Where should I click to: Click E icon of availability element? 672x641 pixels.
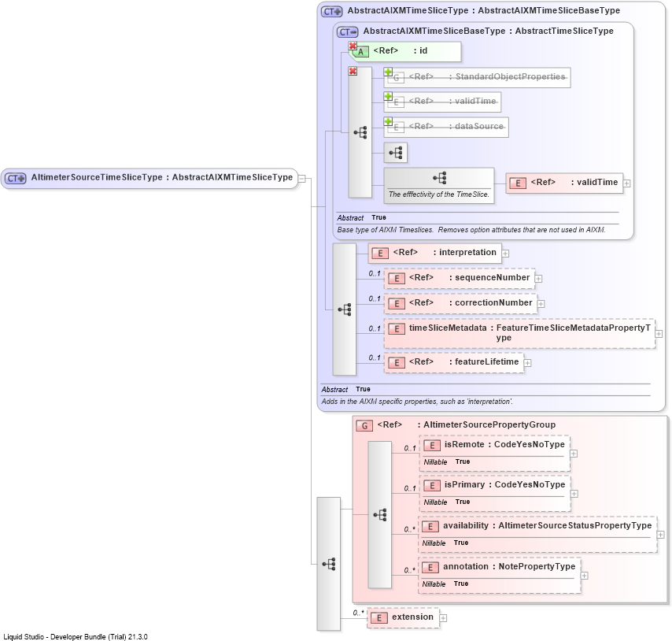[x=430, y=527]
